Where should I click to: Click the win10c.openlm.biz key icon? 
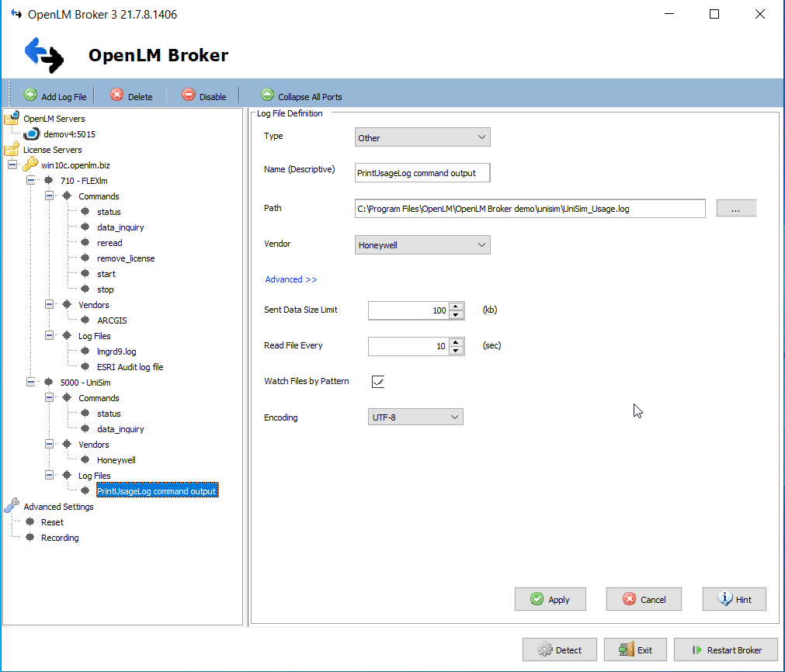click(30, 165)
